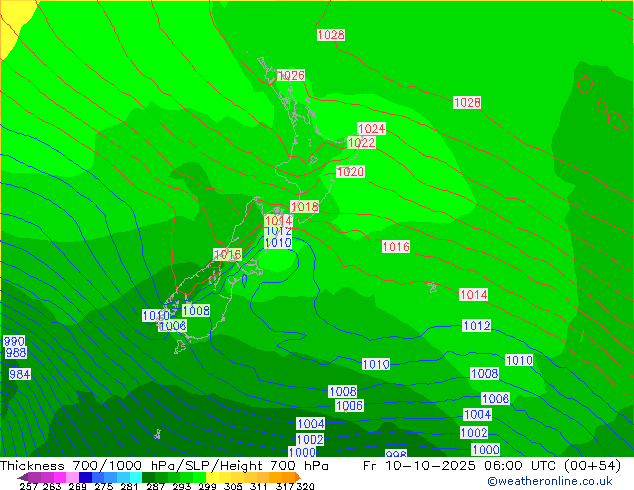Viewport: 634px width, 490px height.
Task: Click the legend value 311
Action: pos(259,486)
